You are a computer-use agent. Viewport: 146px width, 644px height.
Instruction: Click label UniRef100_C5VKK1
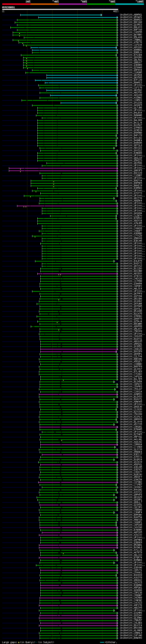point(131,573)
